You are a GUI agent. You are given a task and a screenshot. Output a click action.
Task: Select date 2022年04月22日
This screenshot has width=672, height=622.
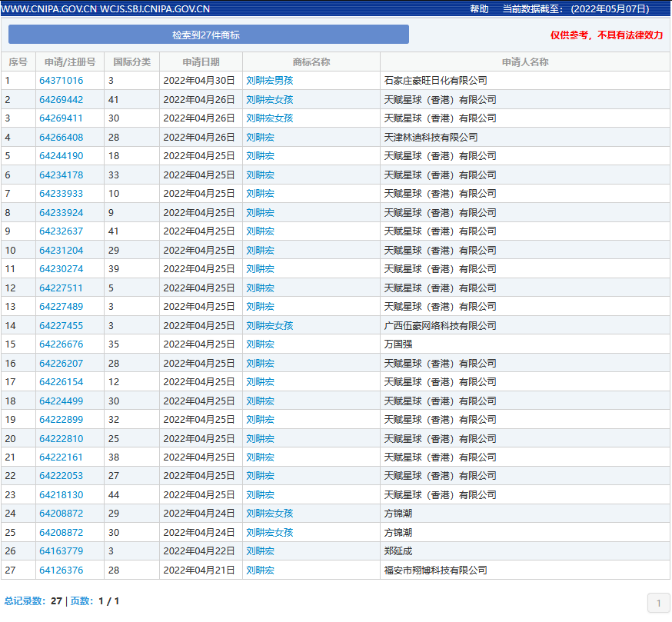[199, 551]
